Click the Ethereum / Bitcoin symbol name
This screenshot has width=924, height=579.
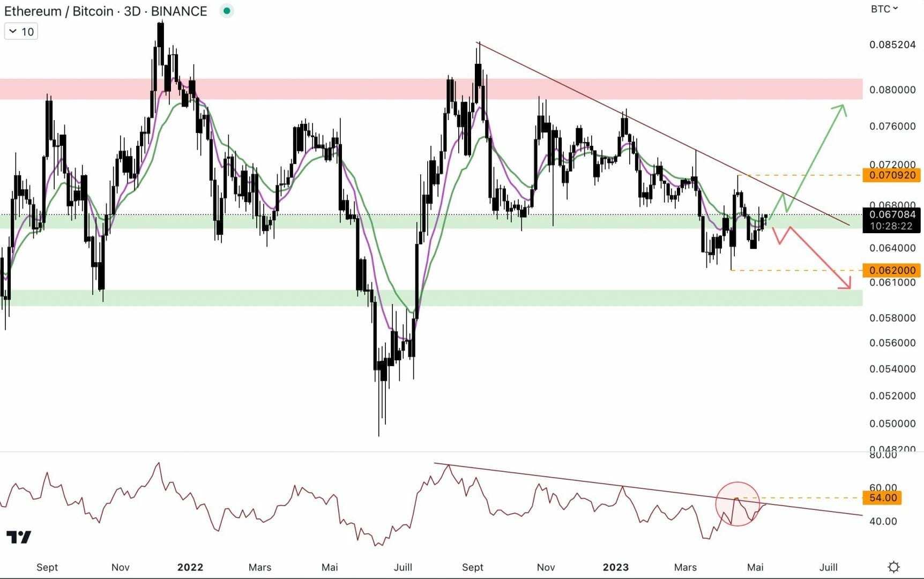click(59, 11)
